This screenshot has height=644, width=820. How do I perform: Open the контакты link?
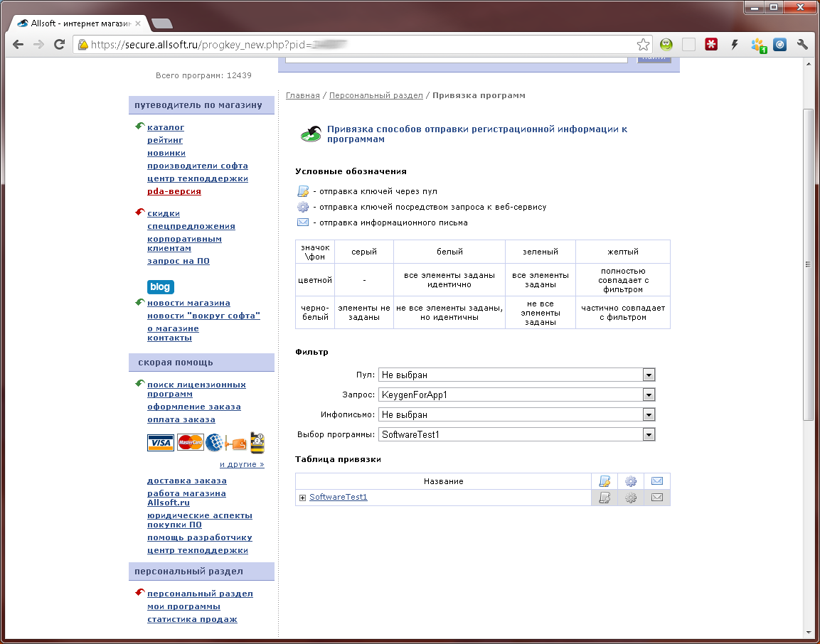pos(169,338)
